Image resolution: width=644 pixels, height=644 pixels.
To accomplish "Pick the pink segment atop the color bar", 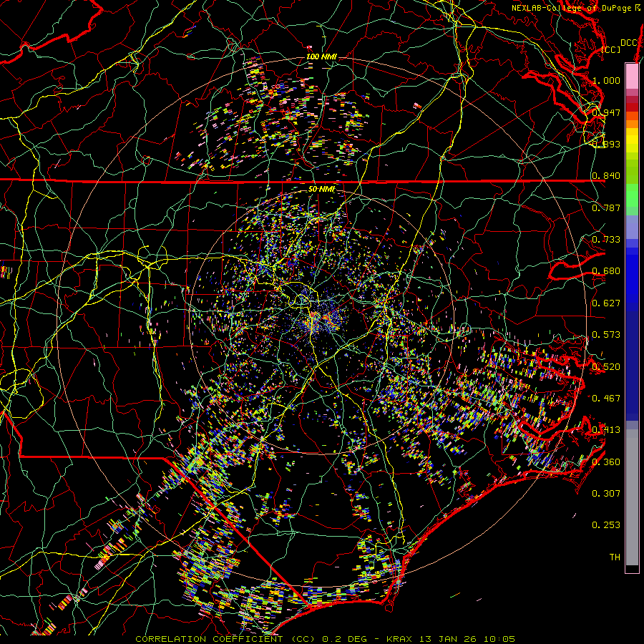I will (x=632, y=77).
